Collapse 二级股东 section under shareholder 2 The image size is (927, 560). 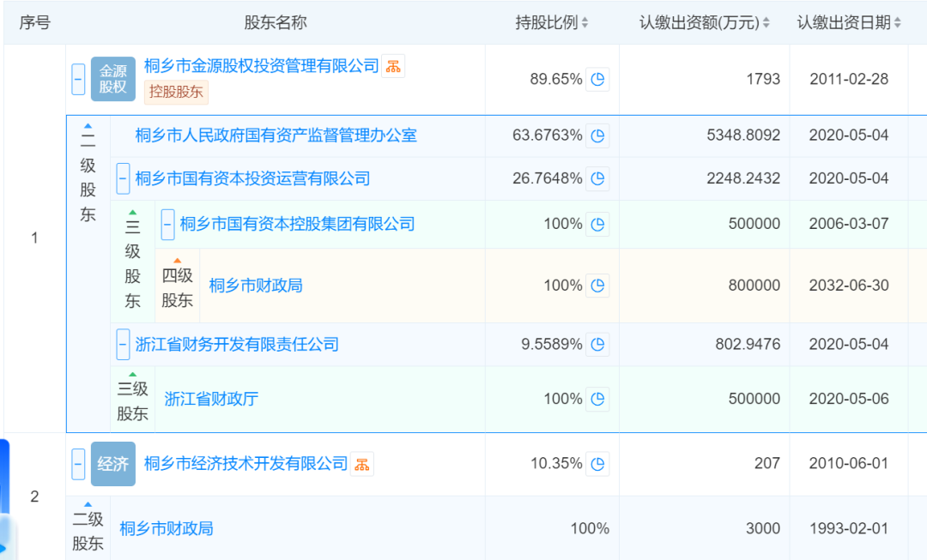click(x=88, y=504)
